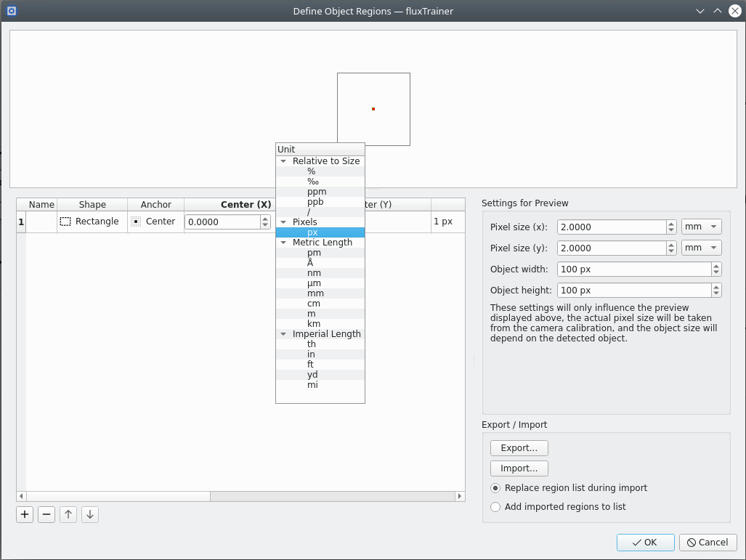
Task: Click the Center anchor icon in row 1
Action: tap(136, 222)
